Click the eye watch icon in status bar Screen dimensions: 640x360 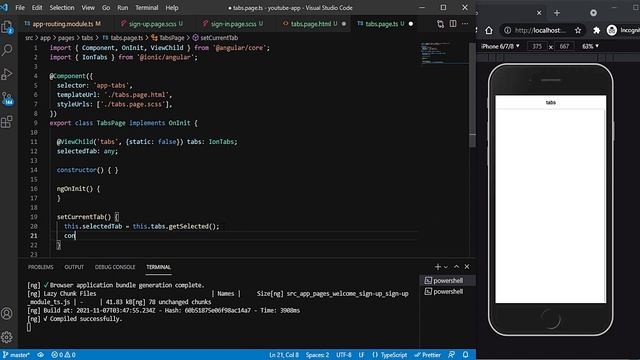tap(40, 355)
